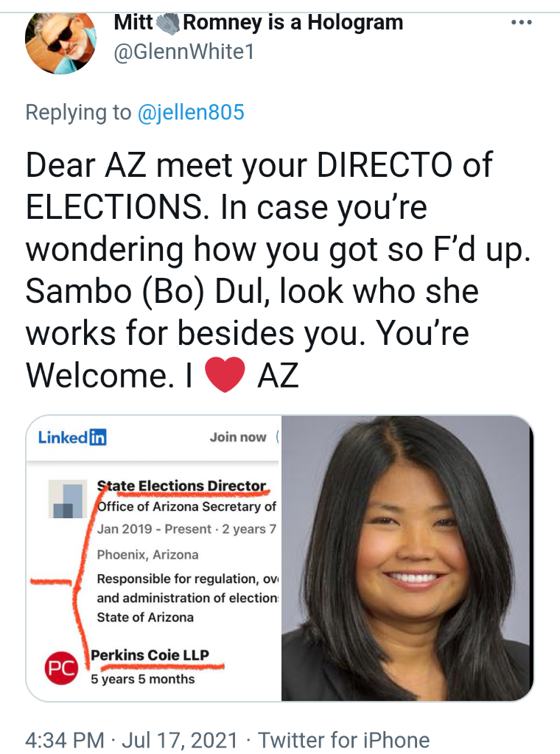This screenshot has width=560, height=754.
Task: Tap the red heart emoji in the tweet
Action: [x=225, y=375]
